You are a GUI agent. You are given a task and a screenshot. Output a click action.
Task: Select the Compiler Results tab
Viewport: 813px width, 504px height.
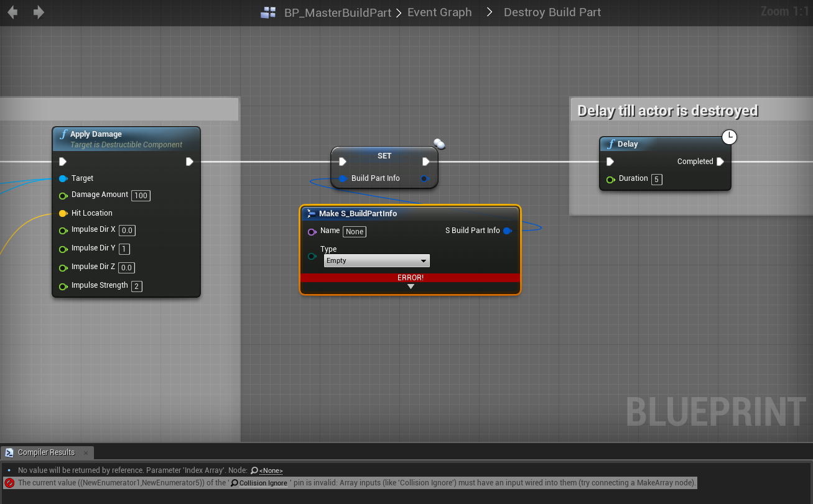[x=46, y=452]
